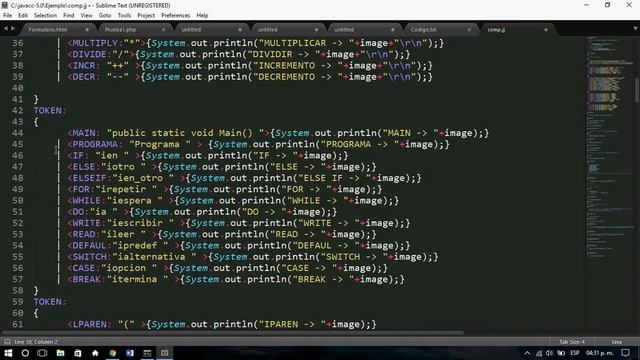The width and height of the screenshot is (640, 360).
Task: Open the command prompt window on taskbar
Action: 147,353
